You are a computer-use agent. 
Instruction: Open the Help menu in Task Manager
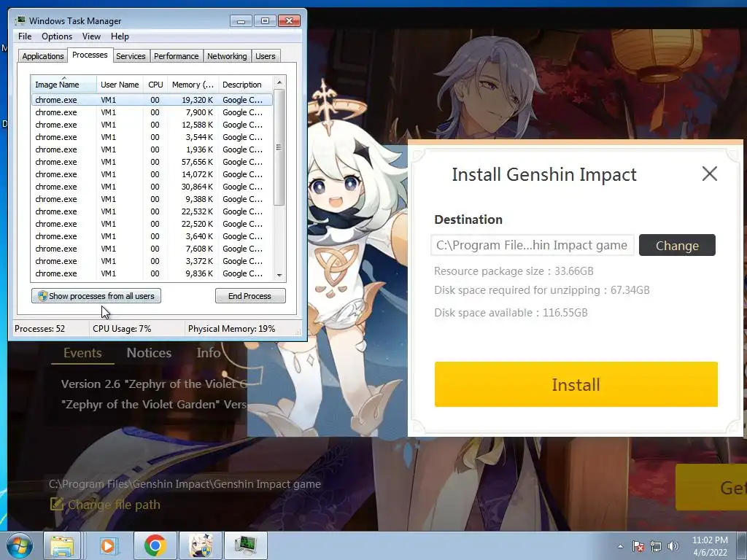(120, 36)
